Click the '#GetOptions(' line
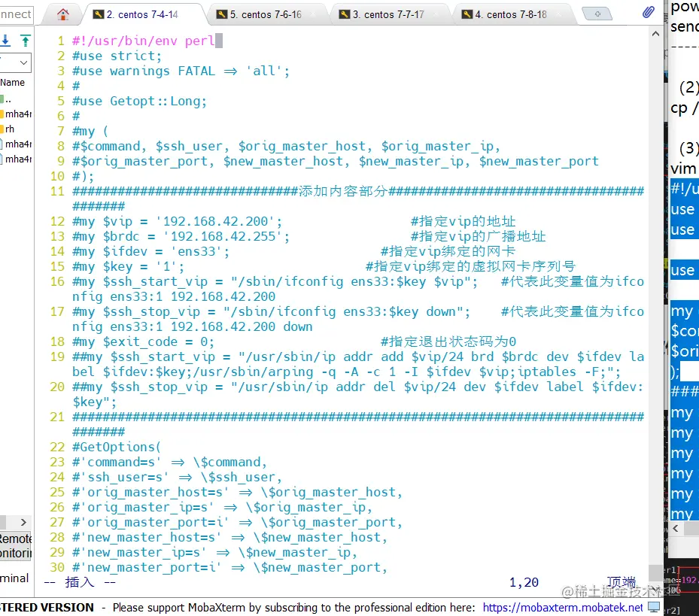 [x=117, y=447]
